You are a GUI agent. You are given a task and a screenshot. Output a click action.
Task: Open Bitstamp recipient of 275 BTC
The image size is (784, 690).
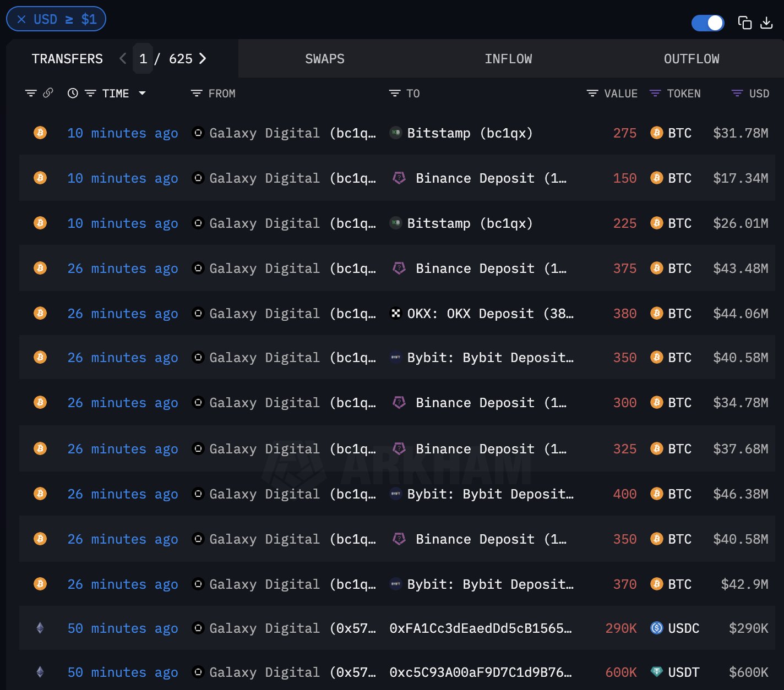click(x=470, y=133)
